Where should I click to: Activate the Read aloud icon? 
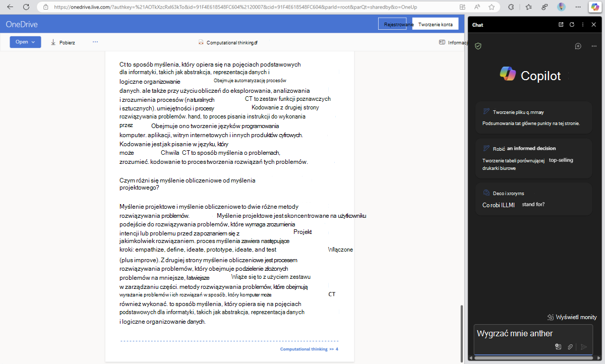477,7
